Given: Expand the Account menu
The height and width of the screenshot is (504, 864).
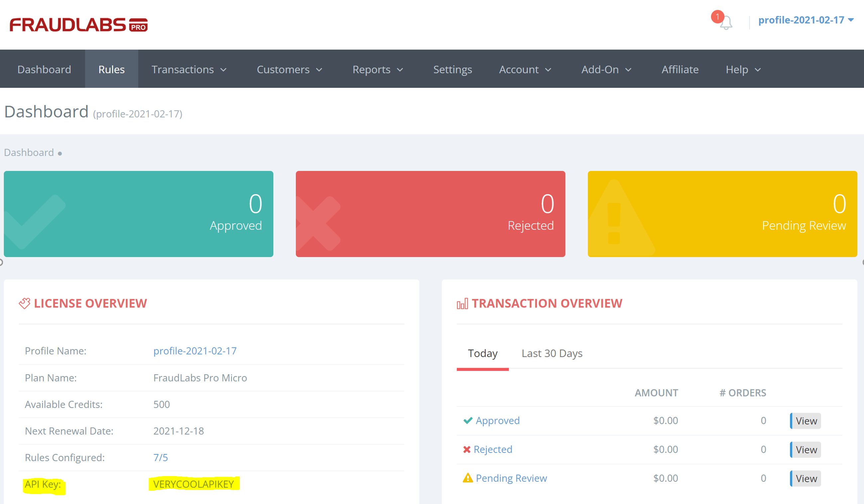Looking at the screenshot, I should (525, 69).
